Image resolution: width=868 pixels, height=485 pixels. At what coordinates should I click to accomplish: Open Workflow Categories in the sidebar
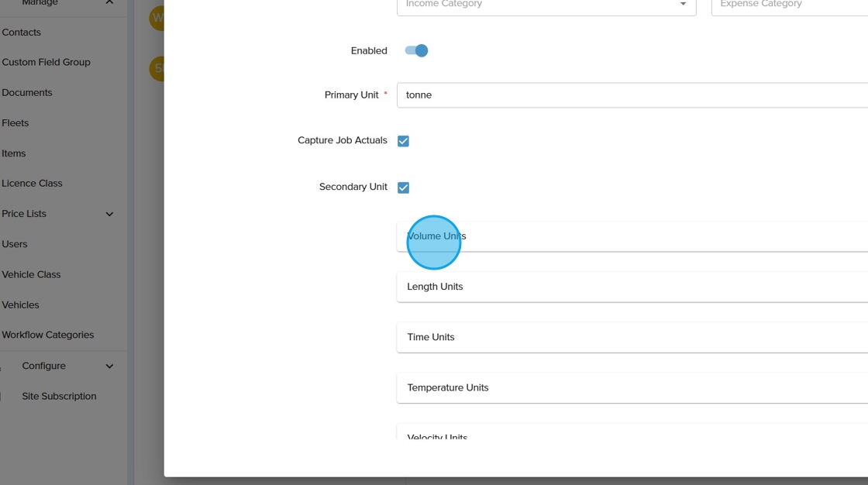(x=48, y=335)
